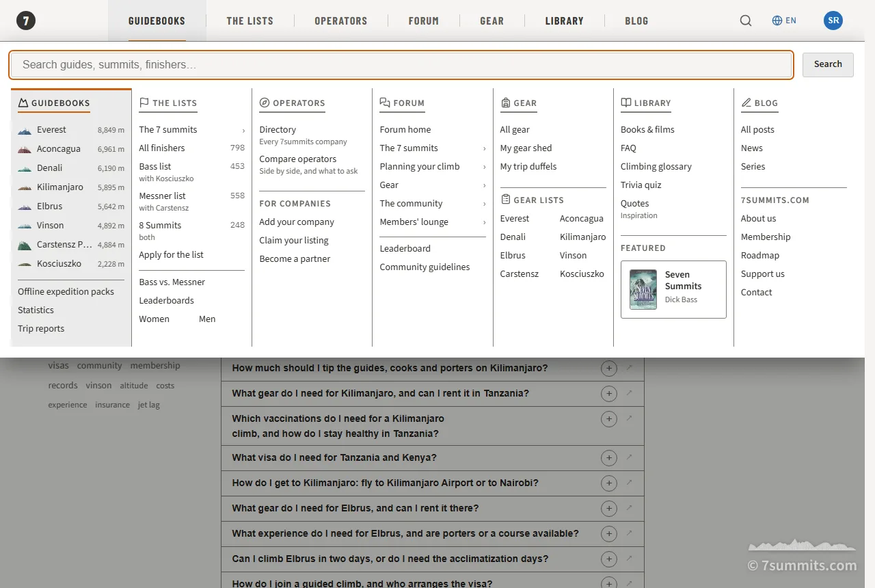Open Offline expedition packs link
This screenshot has width=875, height=588.
66,291
